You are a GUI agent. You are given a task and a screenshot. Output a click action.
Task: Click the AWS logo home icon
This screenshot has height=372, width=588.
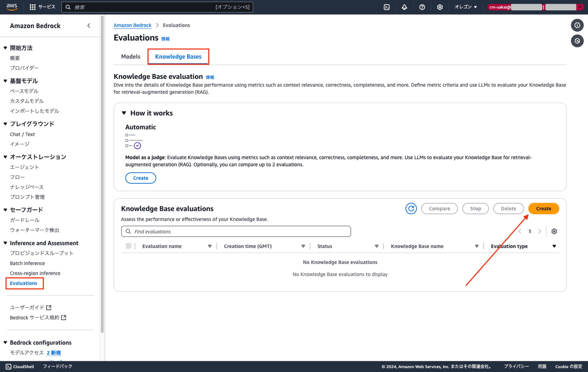(x=12, y=7)
